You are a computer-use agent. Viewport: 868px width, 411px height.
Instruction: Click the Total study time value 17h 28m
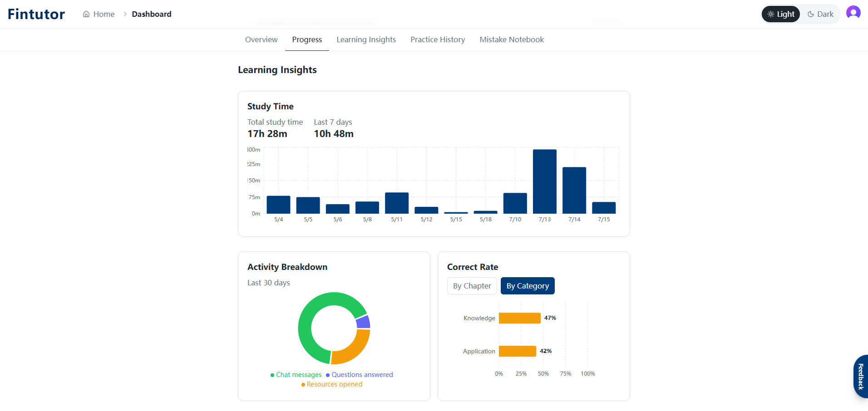click(x=267, y=134)
